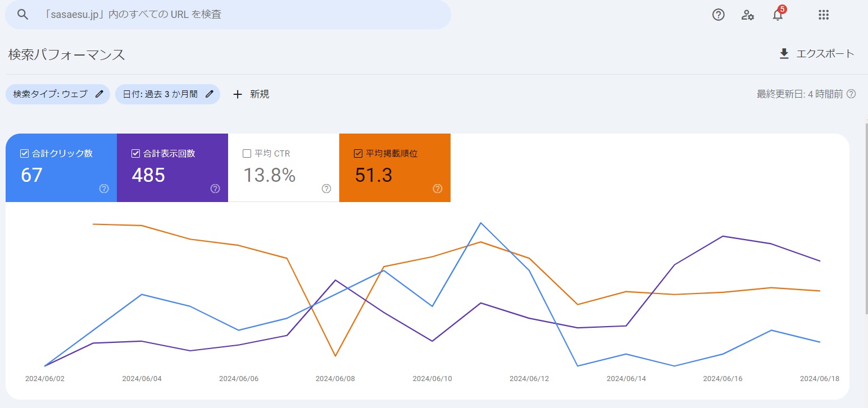
Task: Click help icon in 合計表示回数 card
Action: (215, 189)
